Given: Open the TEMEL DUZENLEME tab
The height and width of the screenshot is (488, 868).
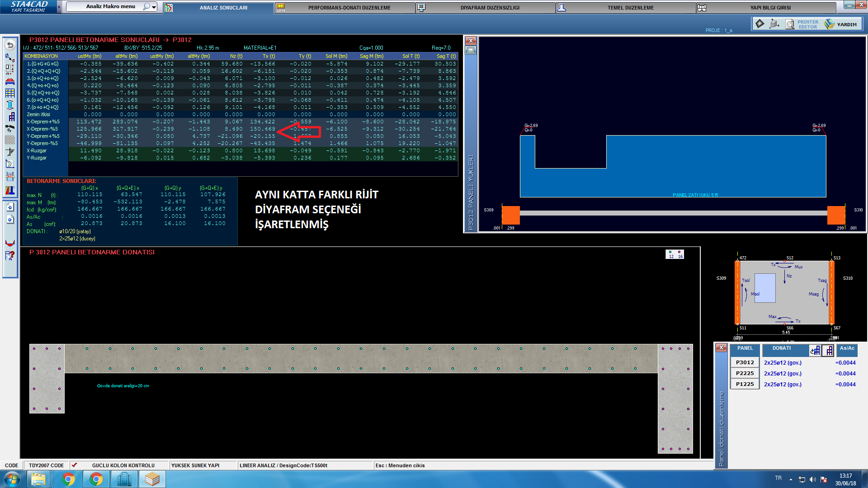Looking at the screenshot, I should (626, 8).
